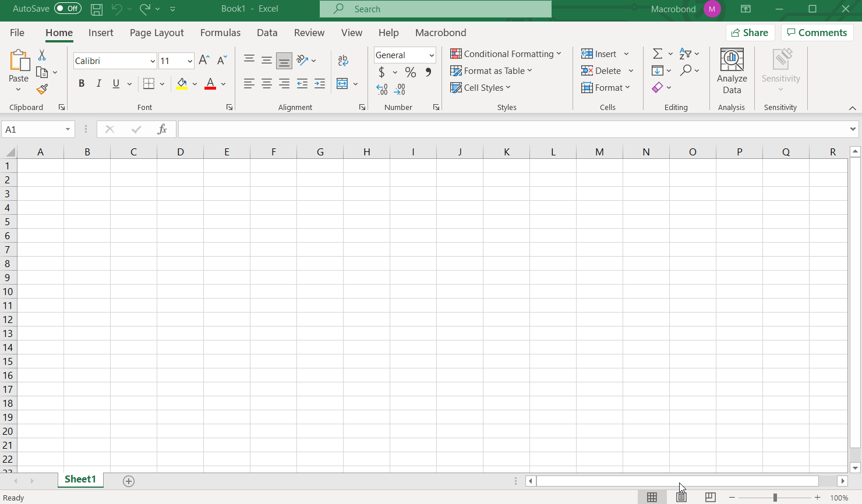
Task: Open the Macrobond tab
Action: click(x=441, y=33)
